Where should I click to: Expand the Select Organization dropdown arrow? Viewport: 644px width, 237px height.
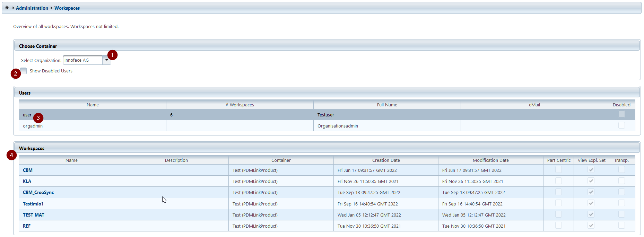pos(106,60)
